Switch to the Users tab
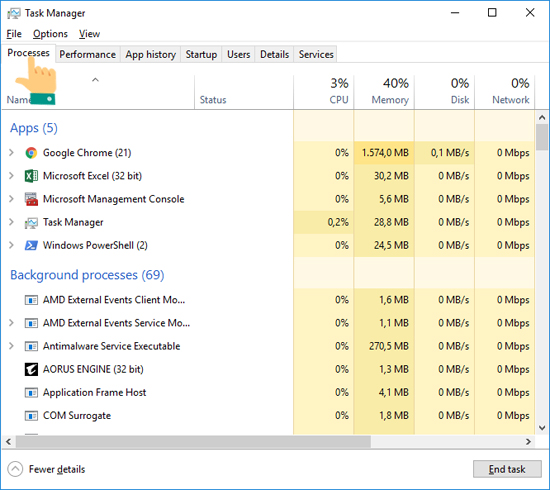Screen dimensions: 550x490 pyautogui.click(x=239, y=54)
